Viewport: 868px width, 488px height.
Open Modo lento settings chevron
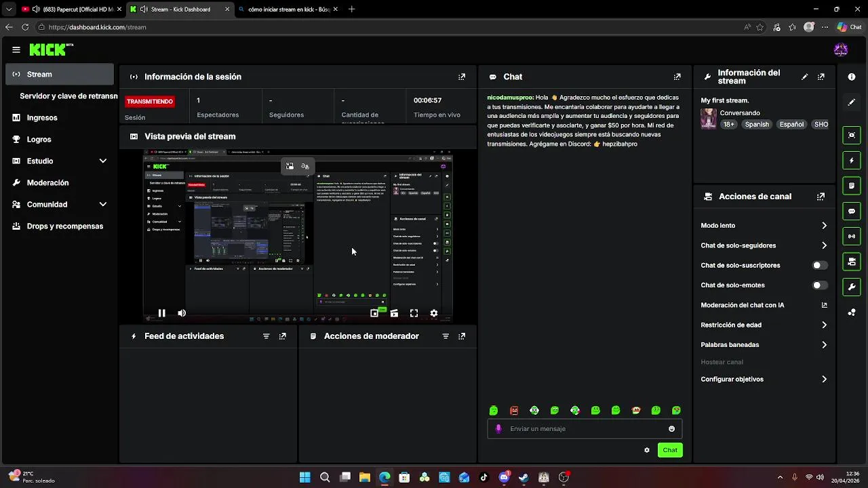click(824, 226)
